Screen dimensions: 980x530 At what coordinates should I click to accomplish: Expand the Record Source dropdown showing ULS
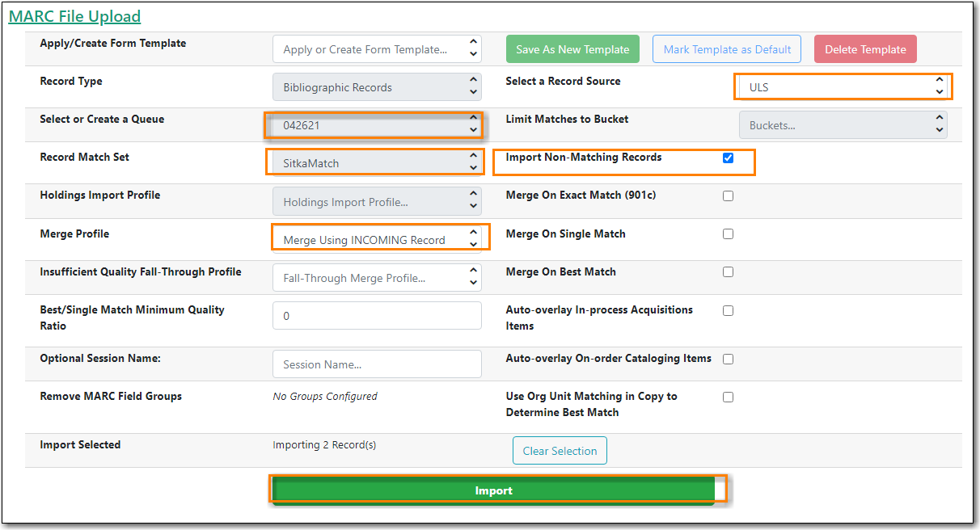(x=843, y=86)
